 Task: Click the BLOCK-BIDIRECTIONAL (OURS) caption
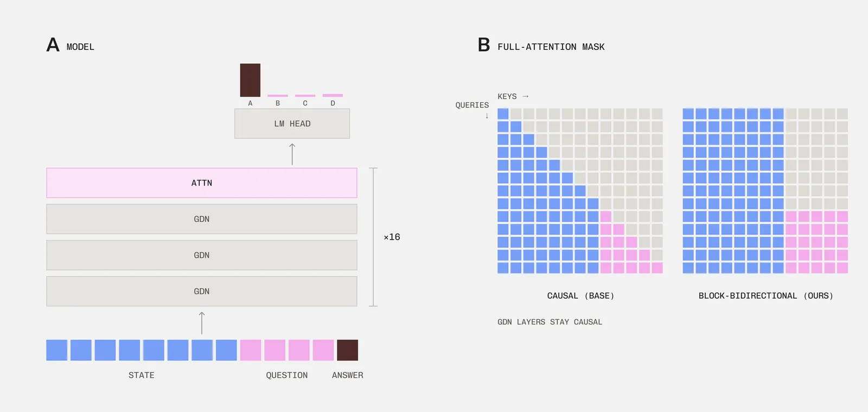pyautogui.click(x=765, y=295)
